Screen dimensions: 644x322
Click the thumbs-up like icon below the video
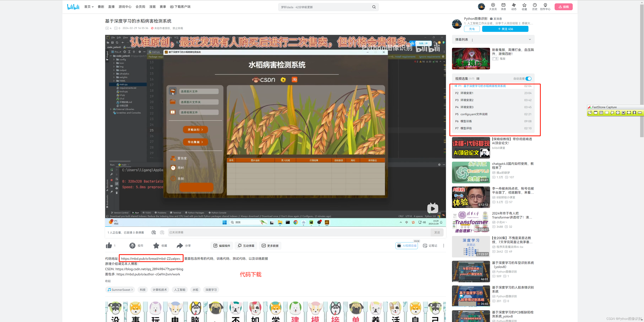point(109,246)
